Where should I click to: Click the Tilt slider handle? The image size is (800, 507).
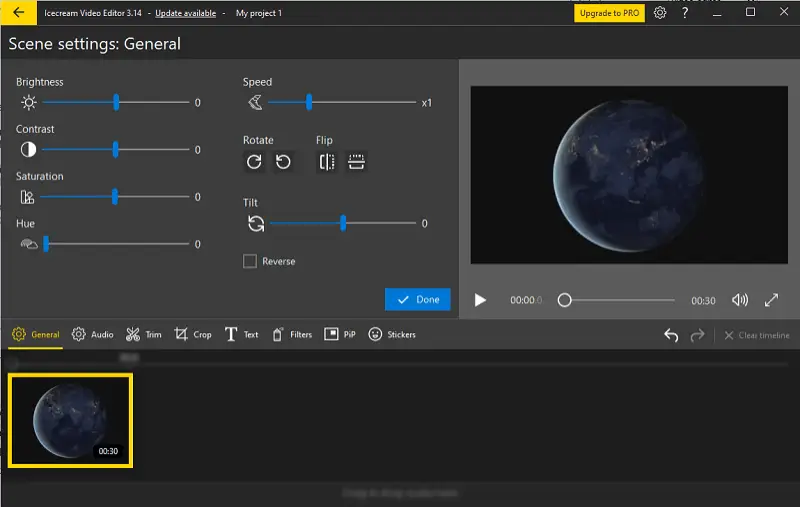click(343, 223)
